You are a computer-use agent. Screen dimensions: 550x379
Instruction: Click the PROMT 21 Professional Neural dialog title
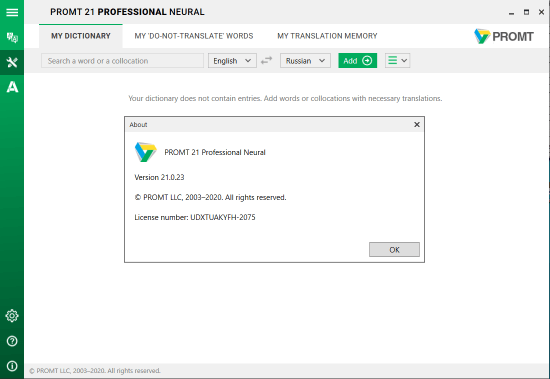point(215,152)
